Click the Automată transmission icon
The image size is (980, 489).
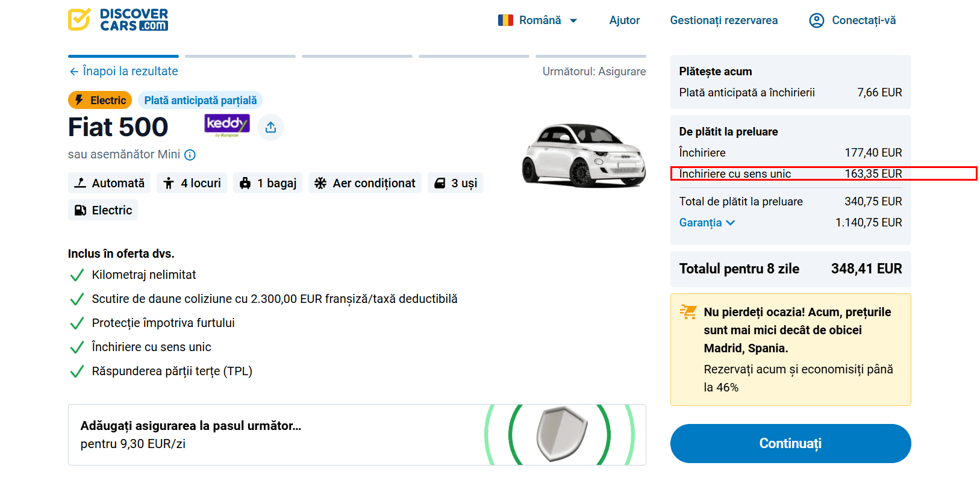(x=80, y=183)
